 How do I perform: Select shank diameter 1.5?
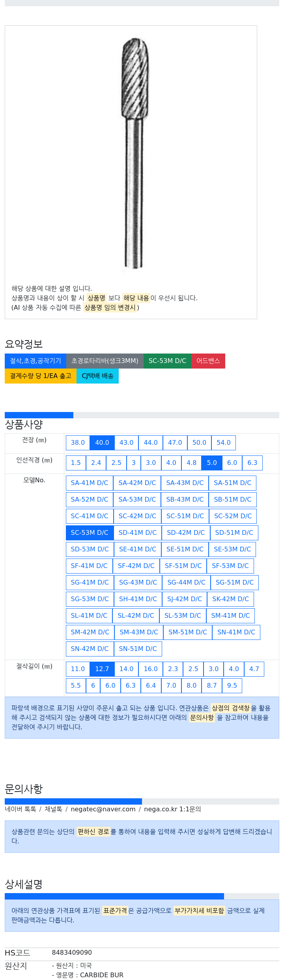[76, 463]
